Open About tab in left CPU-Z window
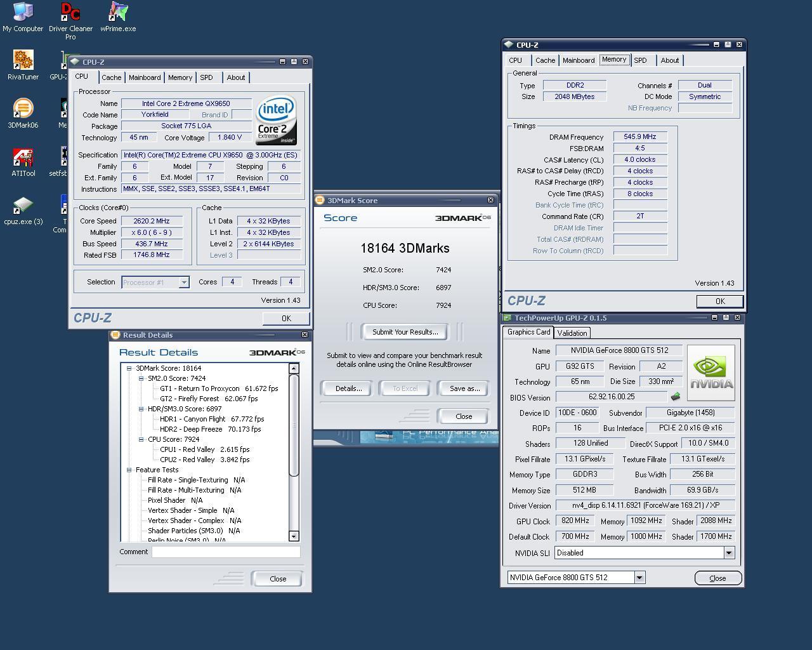Image resolution: width=812 pixels, height=650 pixels. pyautogui.click(x=236, y=77)
